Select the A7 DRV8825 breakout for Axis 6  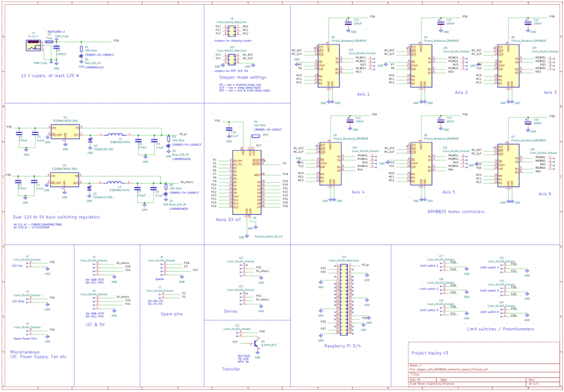coord(508,165)
